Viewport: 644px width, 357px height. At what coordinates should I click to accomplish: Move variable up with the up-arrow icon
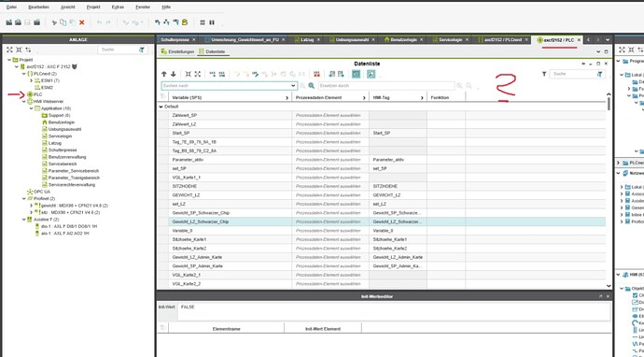point(164,74)
